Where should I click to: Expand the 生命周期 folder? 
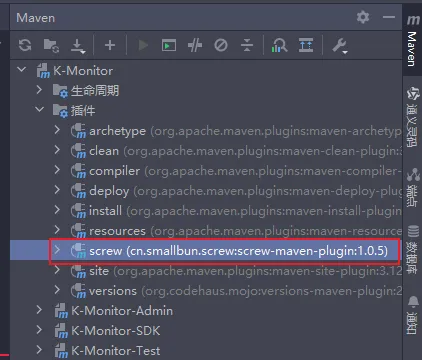39,90
